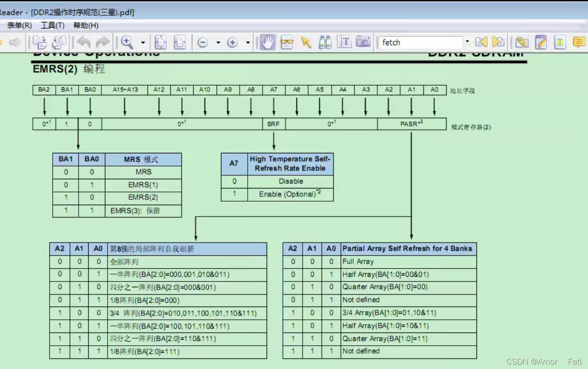588x369 pixels.
Task: Click the PASR mode register cell
Action: coord(411,124)
